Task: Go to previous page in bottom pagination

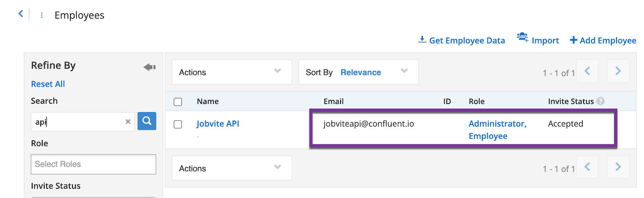Action: click(587, 167)
